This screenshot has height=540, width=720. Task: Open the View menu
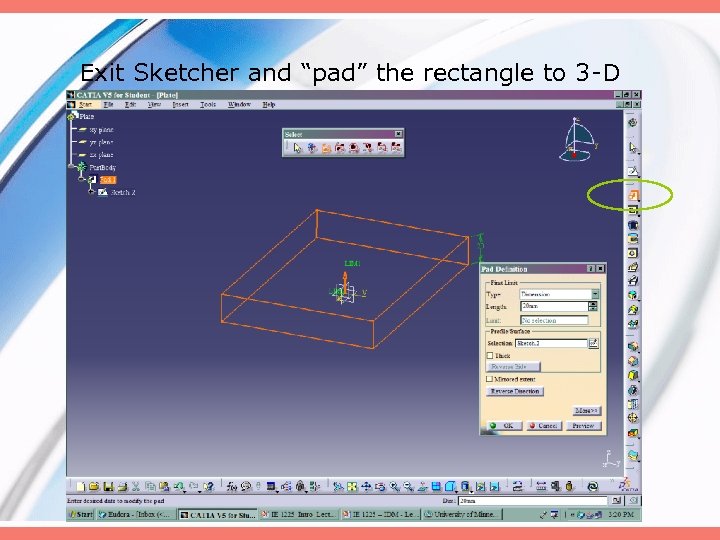click(x=154, y=105)
